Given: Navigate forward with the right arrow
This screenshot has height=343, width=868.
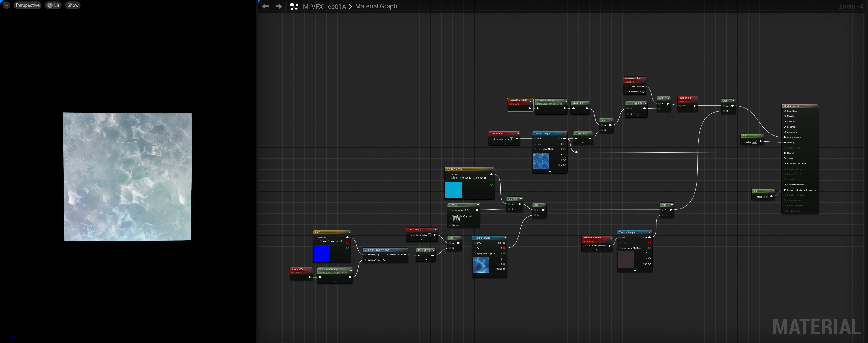Looking at the screenshot, I should [x=279, y=6].
